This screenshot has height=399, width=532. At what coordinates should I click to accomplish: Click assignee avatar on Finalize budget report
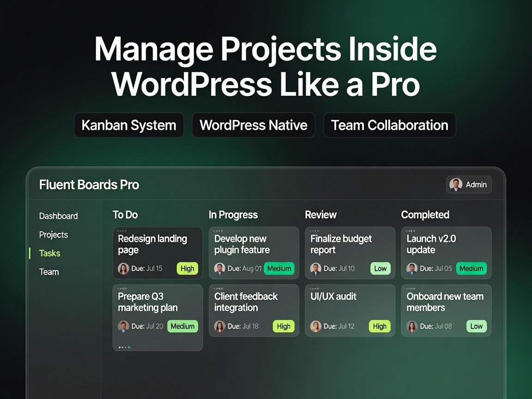[x=315, y=268]
